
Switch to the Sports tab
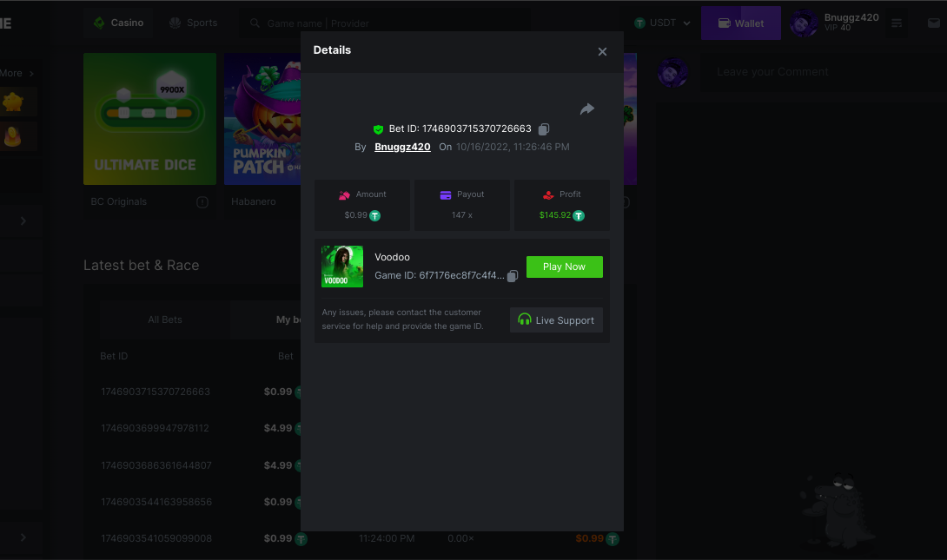click(x=193, y=23)
